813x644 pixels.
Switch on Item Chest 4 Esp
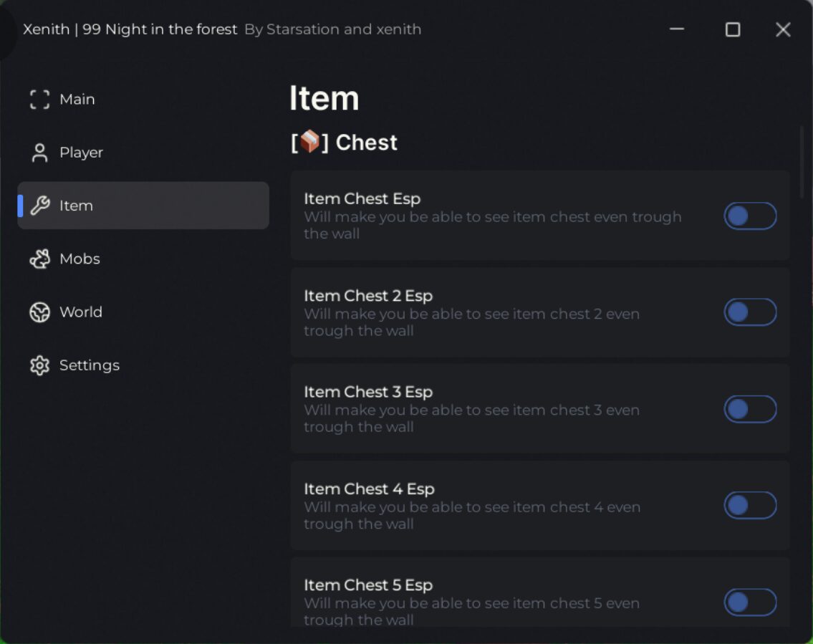coord(750,505)
